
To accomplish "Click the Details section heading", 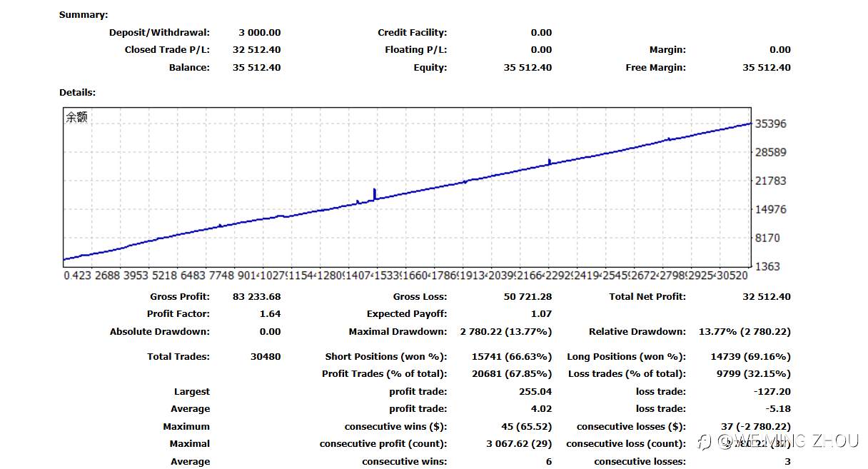I will point(77,92).
